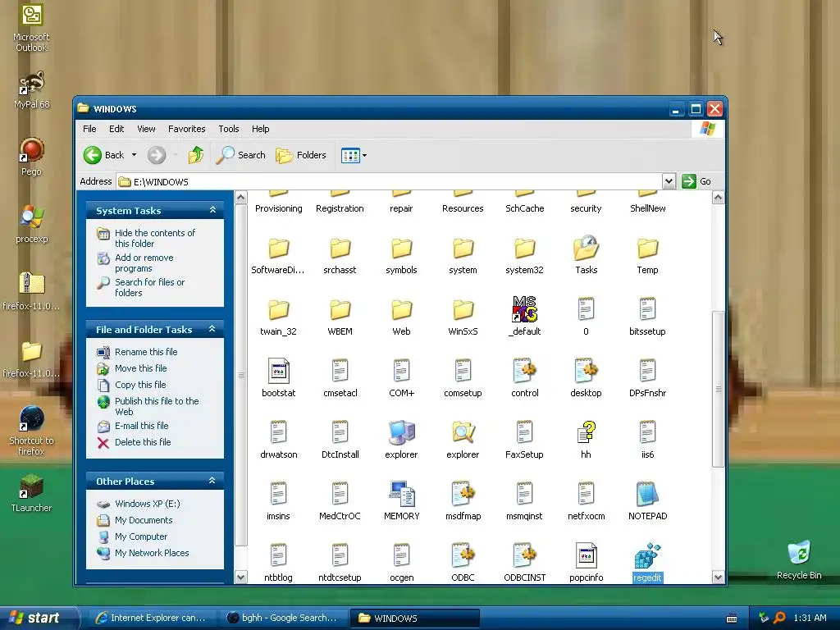The image size is (840, 630).
Task: Select the ODBCINST file icon
Action: [524, 555]
